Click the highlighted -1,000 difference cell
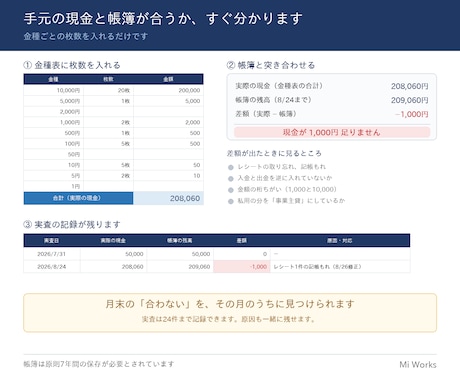Viewport: 460px width, 380px height. point(242,267)
